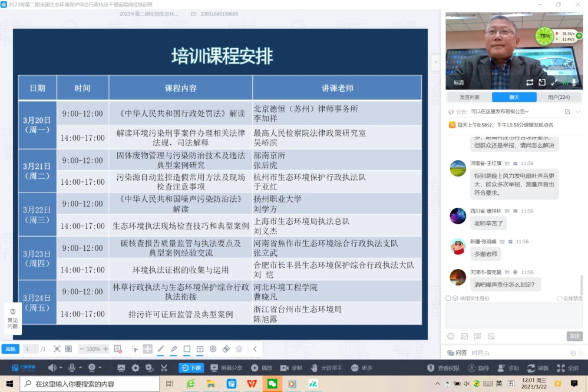Viewport: 588px width, 392px height.
Task: Check the 使用学生身份 checkbox
Action: click(x=448, y=298)
